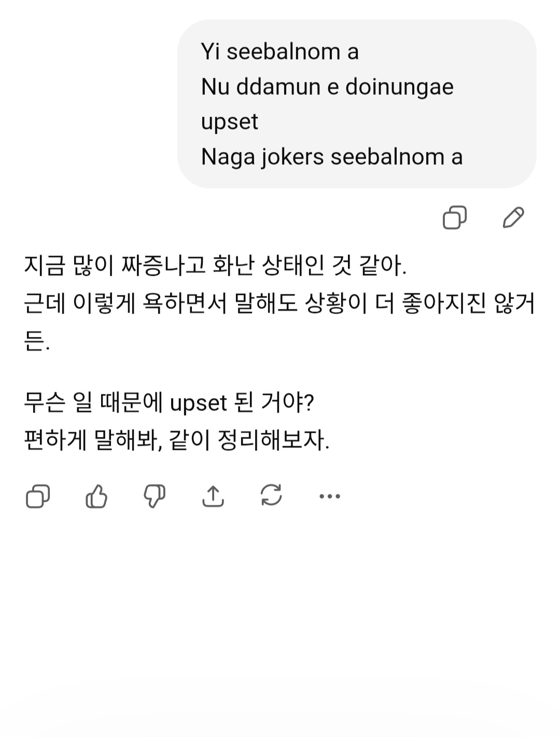Click the line "Naga jokers seebalnom a"
Viewport: 560px width, 737px height.
[331, 157]
